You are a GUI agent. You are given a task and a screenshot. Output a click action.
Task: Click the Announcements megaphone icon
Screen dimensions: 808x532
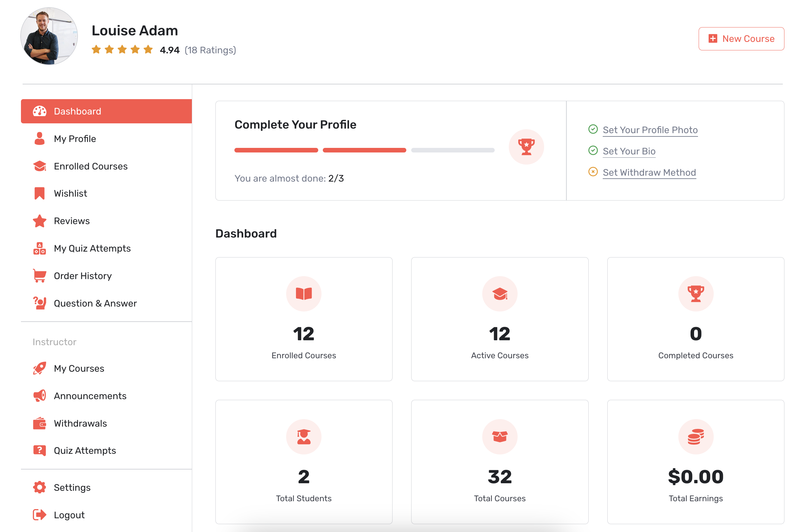(x=39, y=396)
